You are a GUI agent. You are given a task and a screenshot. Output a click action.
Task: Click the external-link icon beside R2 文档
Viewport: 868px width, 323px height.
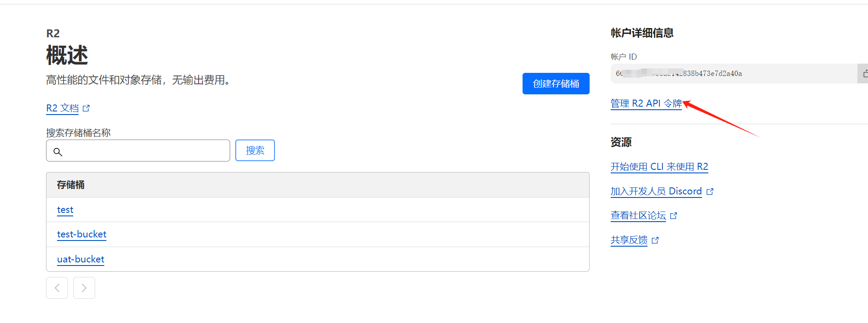(x=86, y=108)
